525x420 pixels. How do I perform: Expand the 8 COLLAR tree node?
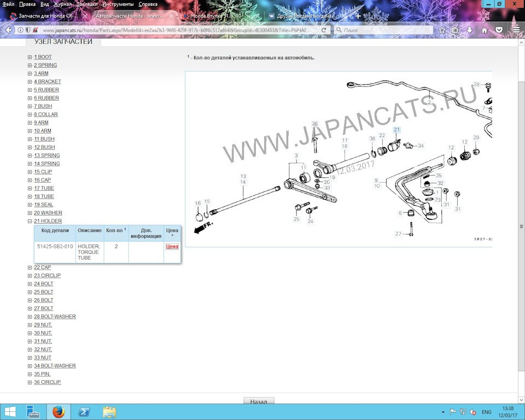click(x=30, y=114)
